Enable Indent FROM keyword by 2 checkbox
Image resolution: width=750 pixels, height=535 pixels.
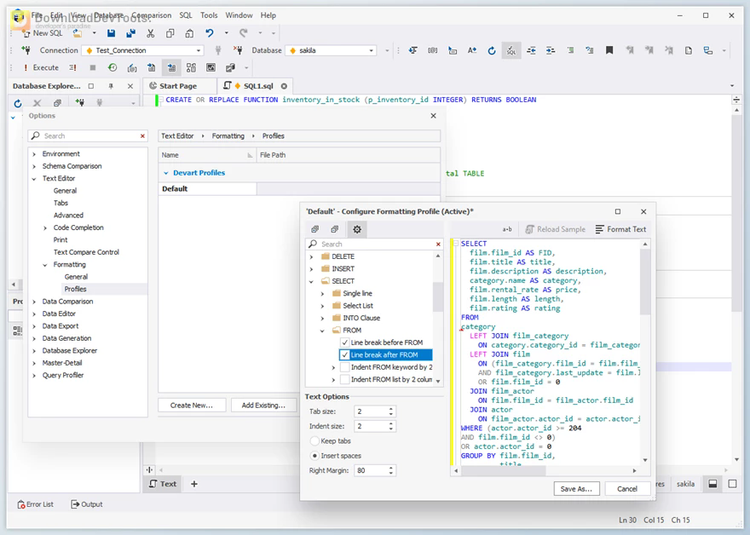[x=344, y=367]
